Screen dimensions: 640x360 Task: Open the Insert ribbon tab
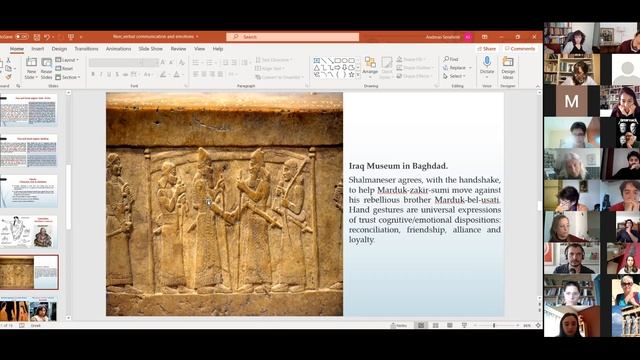coord(38,49)
